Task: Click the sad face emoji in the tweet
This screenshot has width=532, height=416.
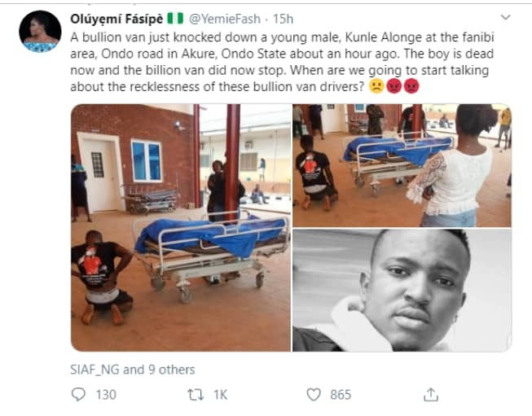Action: [x=376, y=84]
